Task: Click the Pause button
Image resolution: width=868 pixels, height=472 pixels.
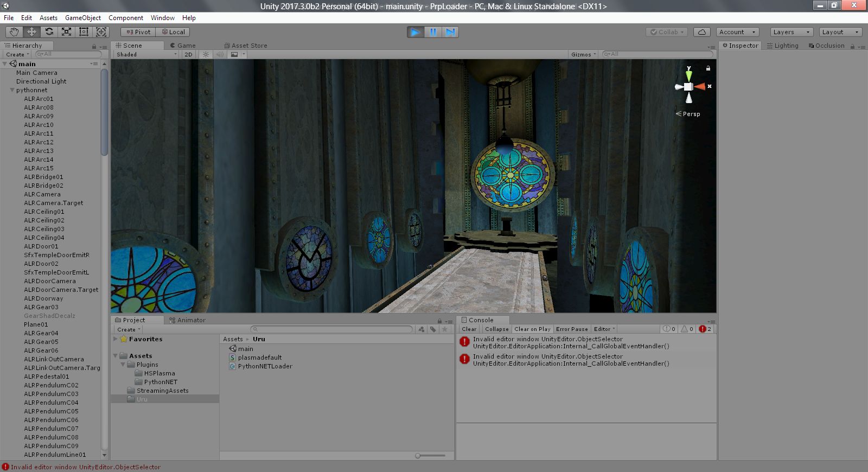Action: tap(433, 32)
